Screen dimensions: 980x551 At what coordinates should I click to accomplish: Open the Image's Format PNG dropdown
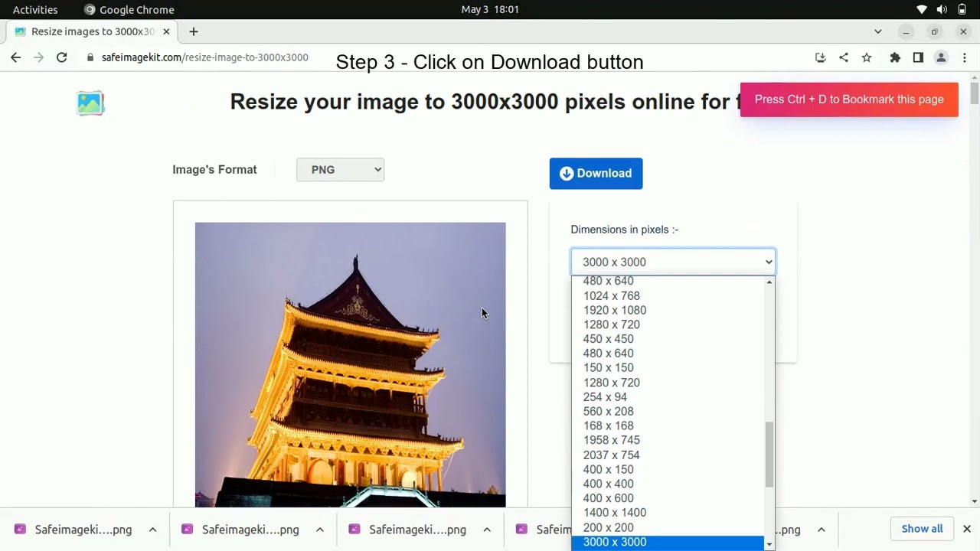[x=340, y=169]
